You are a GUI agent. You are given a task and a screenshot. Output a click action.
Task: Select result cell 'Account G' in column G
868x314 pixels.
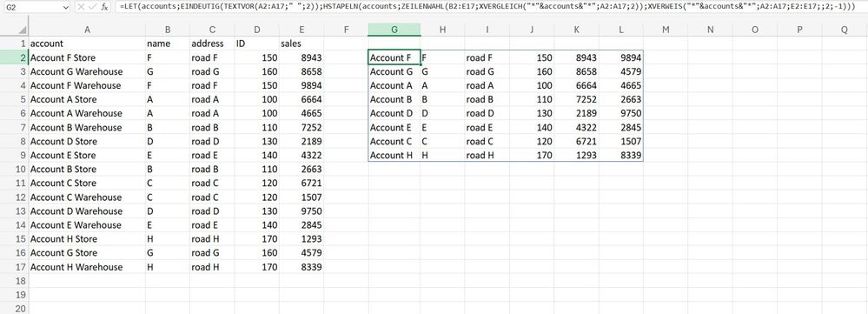[x=394, y=71]
